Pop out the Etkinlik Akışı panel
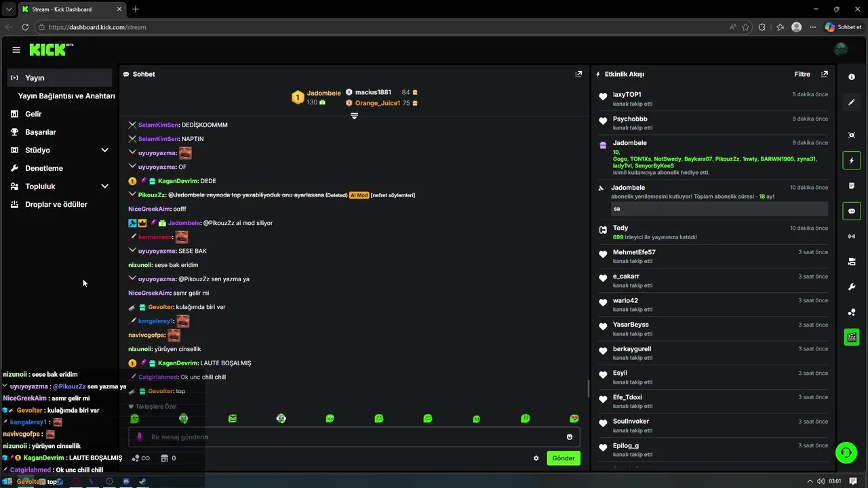 point(825,74)
